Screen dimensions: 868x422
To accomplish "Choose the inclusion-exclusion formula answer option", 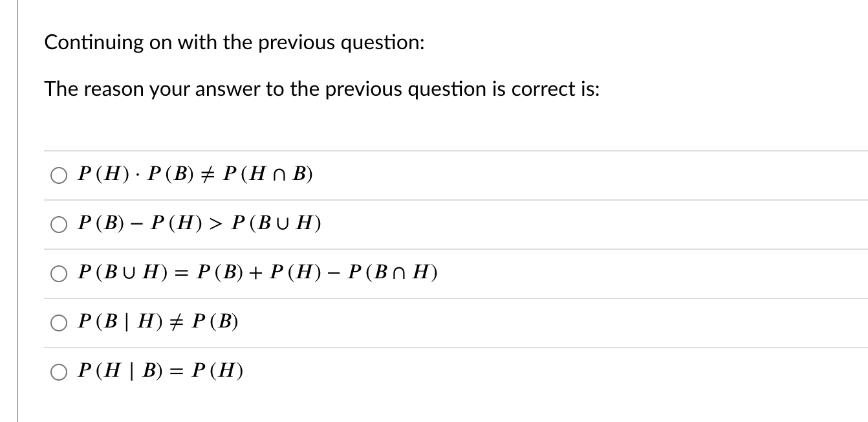I will pos(59,273).
